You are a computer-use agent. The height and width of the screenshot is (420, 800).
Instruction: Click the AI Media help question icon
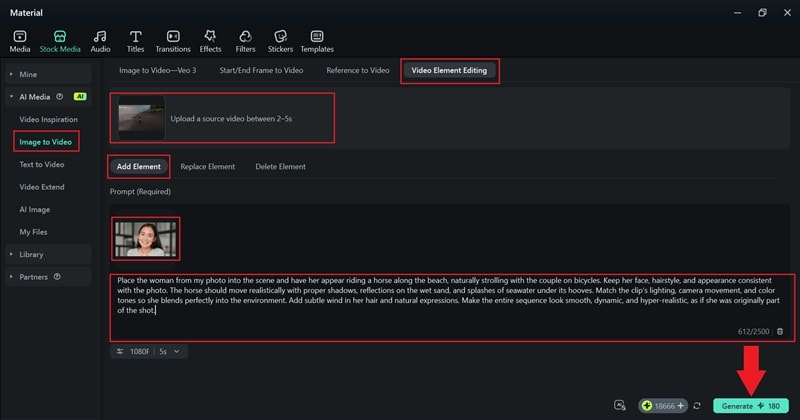click(60, 96)
